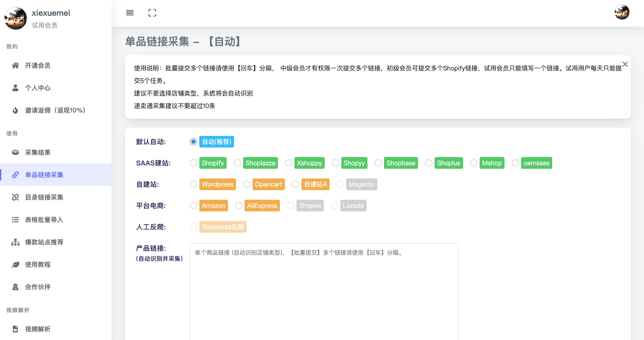Click the hamburger menu icon to collapse sidebar
The height and width of the screenshot is (340, 644).
(130, 13)
